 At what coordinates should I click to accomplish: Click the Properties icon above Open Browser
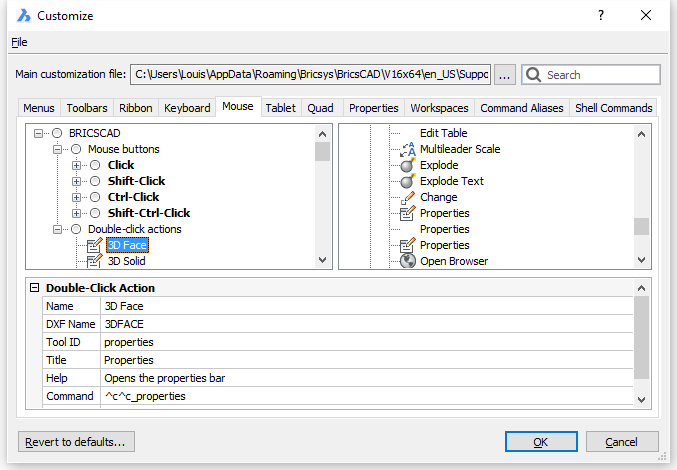[407, 245]
